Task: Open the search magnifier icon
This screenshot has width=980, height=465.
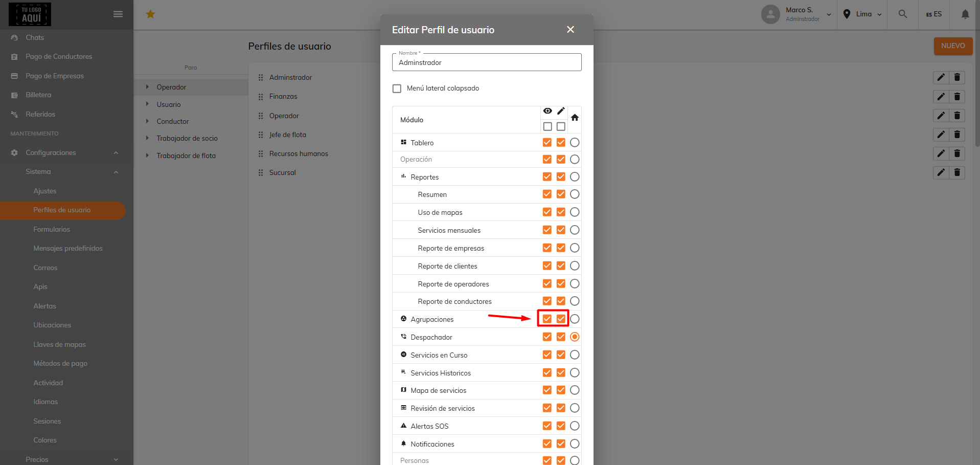Action: 903,14
